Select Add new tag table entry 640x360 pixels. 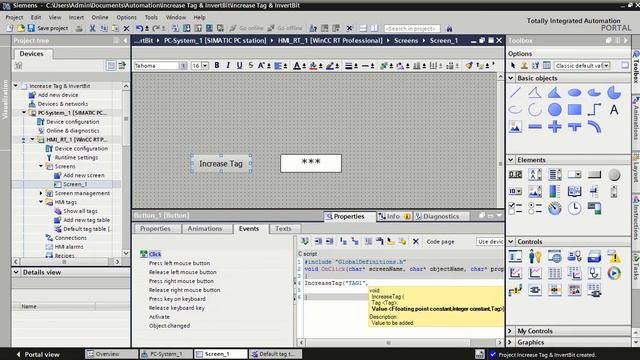(86, 220)
